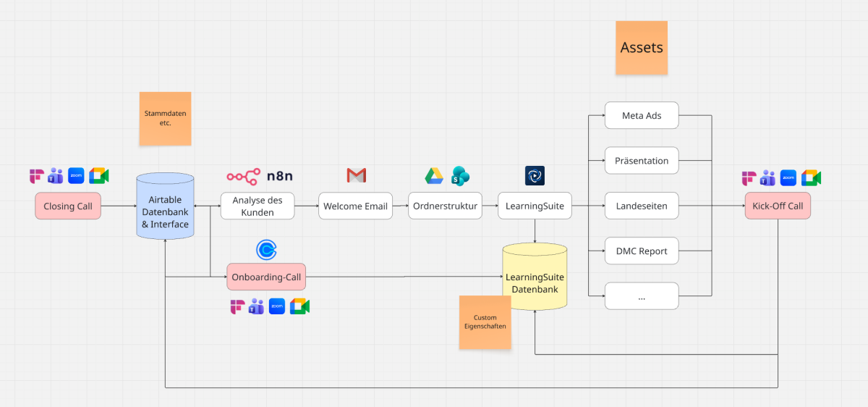Click the Microsoft Teams icon below Onboarding-Call
868x407 pixels.
click(256, 306)
